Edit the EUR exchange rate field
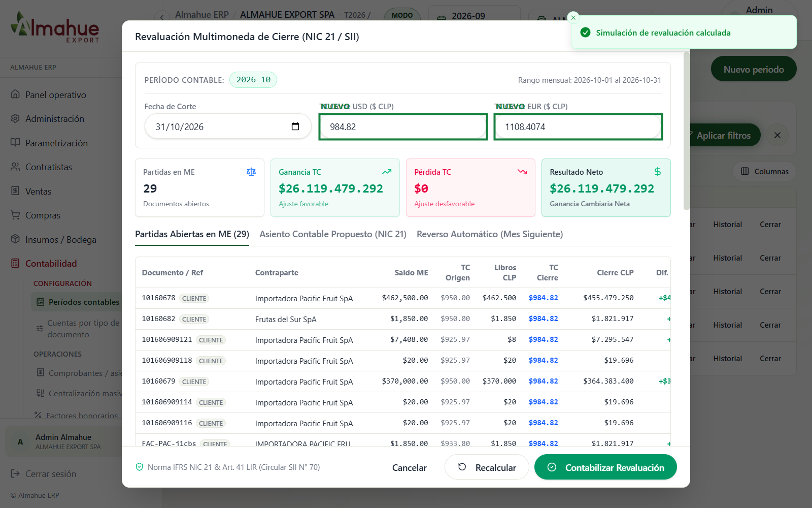This screenshot has width=812, height=508. (x=578, y=127)
